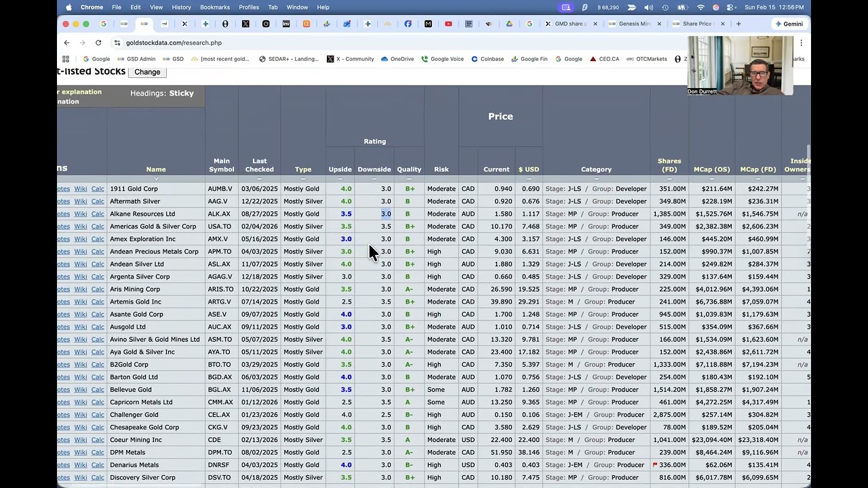Open the Calc link for Discovery Silver Corp
868x488 pixels.
[98, 478]
